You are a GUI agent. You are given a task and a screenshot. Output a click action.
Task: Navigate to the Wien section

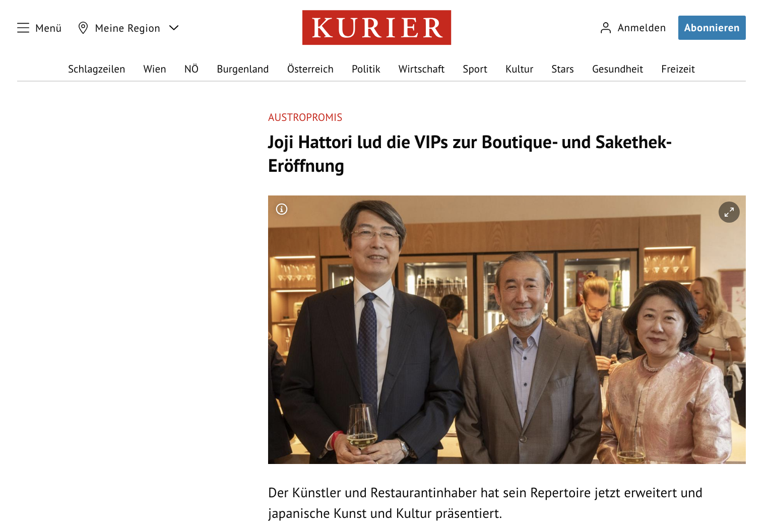tap(155, 69)
